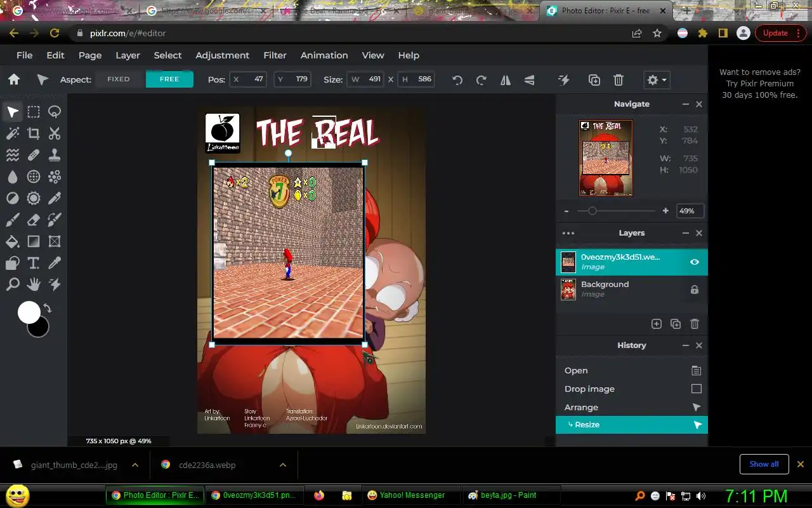Image resolution: width=812 pixels, height=508 pixels.
Task: Select the Color Picker eyedropper tool
Action: click(55, 263)
